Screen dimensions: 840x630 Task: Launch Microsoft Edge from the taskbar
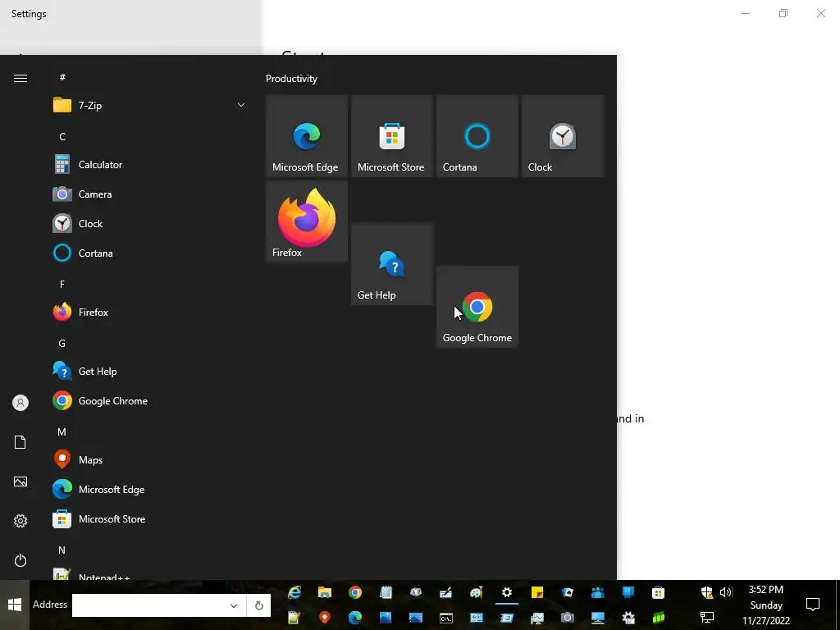tap(354, 618)
